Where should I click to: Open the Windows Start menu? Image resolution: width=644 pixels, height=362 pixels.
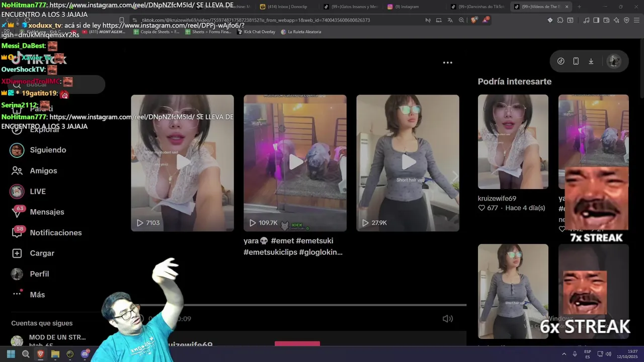[x=11, y=354]
